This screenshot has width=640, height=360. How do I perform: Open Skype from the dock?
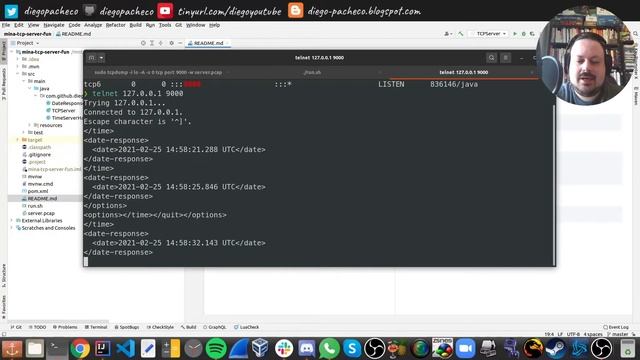352,349
